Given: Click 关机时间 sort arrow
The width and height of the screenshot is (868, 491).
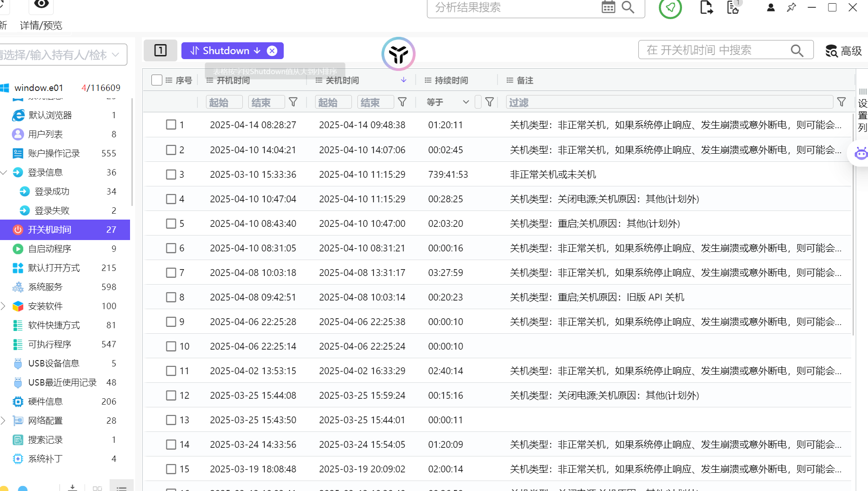Looking at the screenshot, I should tap(404, 80).
